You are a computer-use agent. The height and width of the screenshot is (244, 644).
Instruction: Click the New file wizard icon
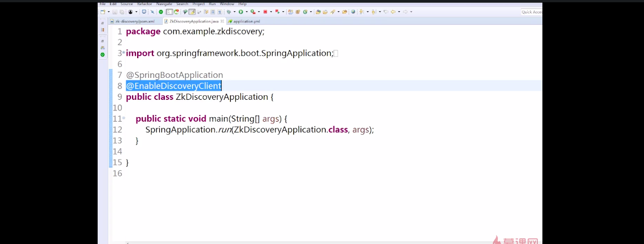103,12
